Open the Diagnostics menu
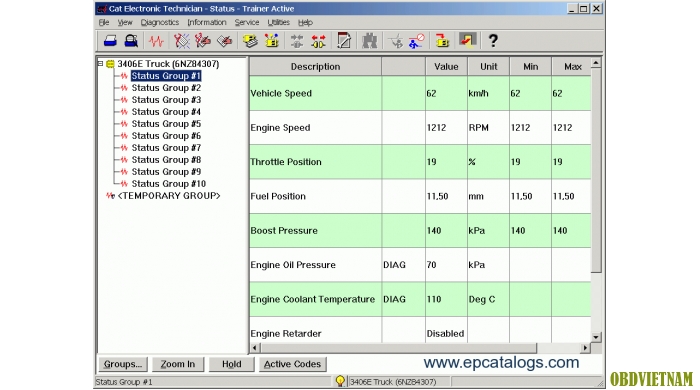Image resolution: width=700 pixels, height=390 pixels. point(159,22)
